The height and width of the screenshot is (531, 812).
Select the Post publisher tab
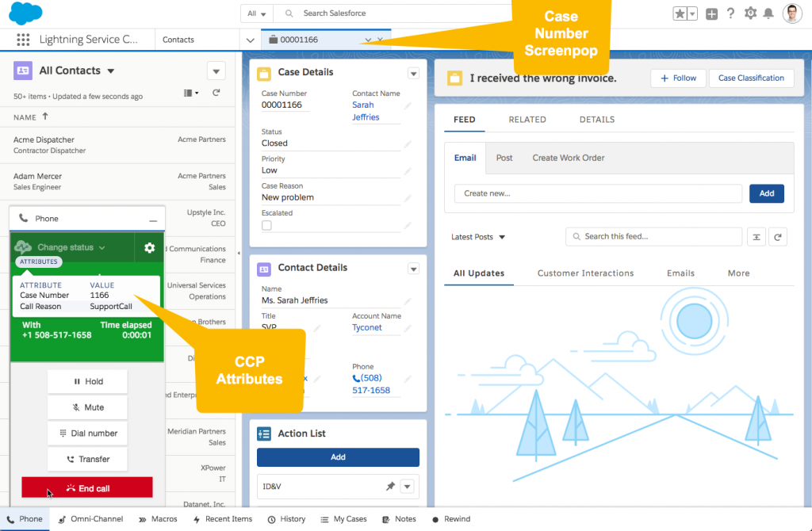click(504, 158)
